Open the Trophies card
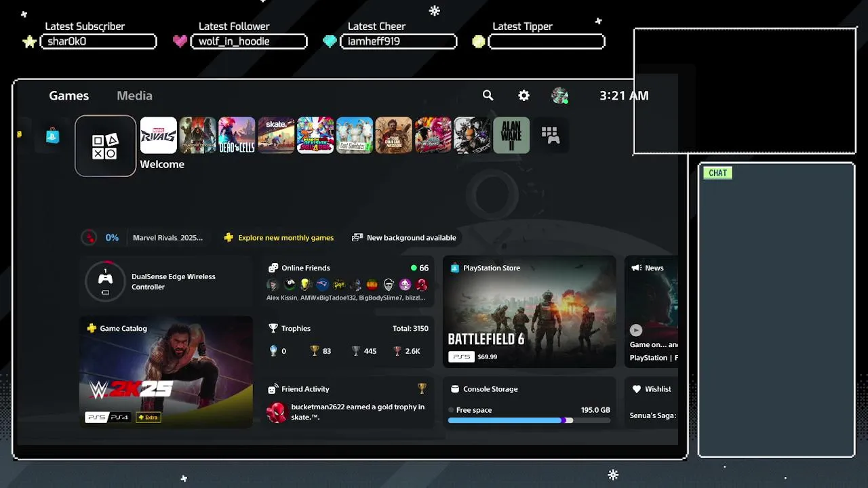 coord(349,342)
